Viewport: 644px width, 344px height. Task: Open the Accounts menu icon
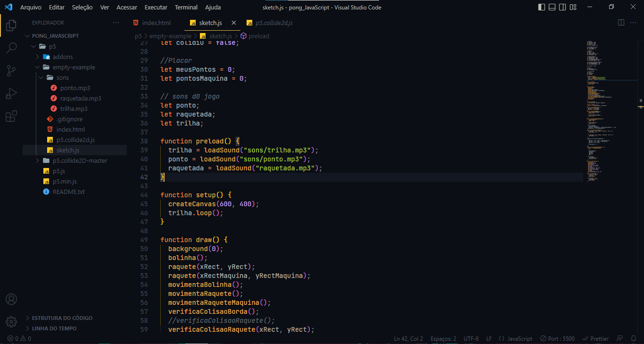point(11,300)
